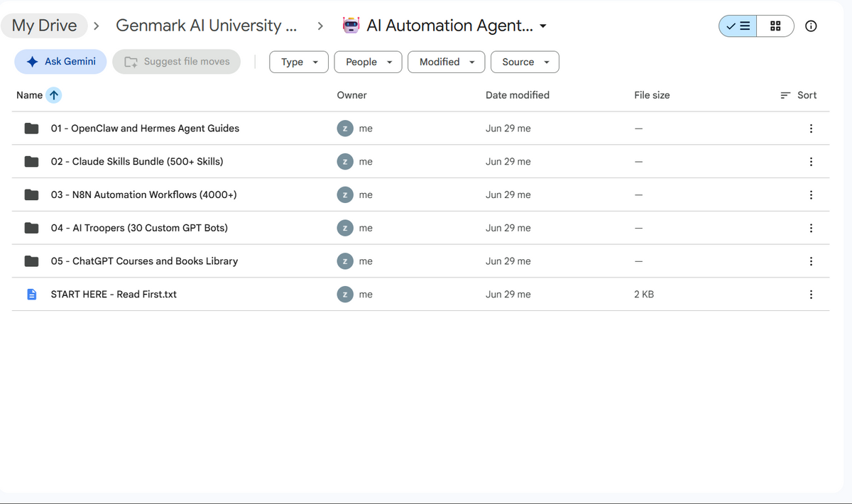Click owner avatar in 01 - OpenClaw row
The height and width of the screenshot is (504, 852).
[x=345, y=128]
